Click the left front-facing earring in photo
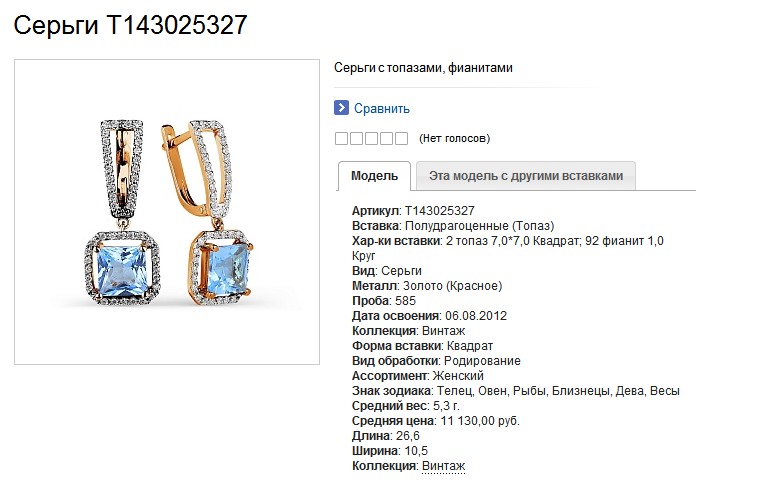757x494 pixels. pos(122,212)
